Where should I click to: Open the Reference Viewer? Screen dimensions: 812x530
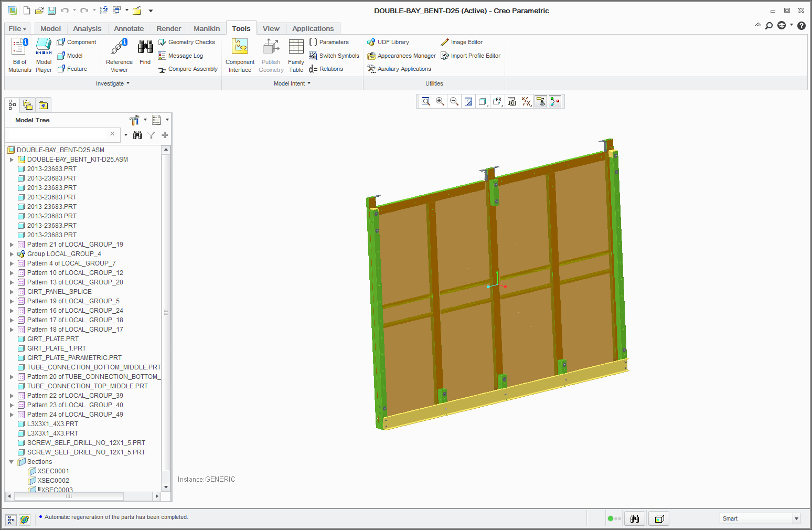[x=119, y=55]
